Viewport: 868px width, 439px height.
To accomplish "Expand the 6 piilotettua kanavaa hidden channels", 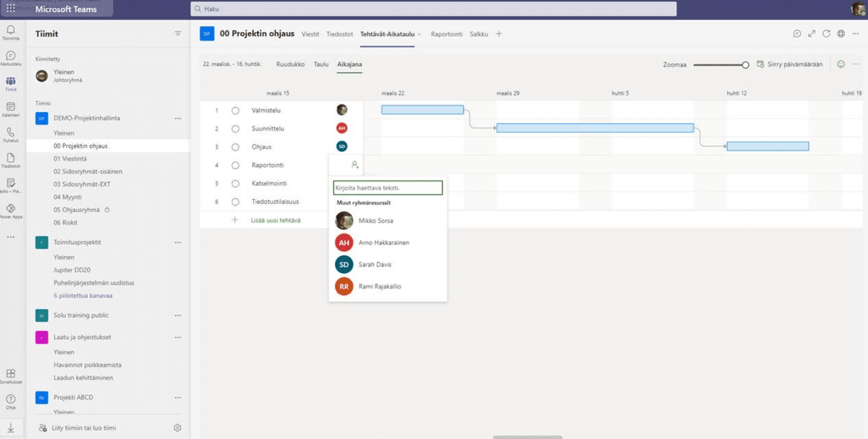I will (83, 295).
